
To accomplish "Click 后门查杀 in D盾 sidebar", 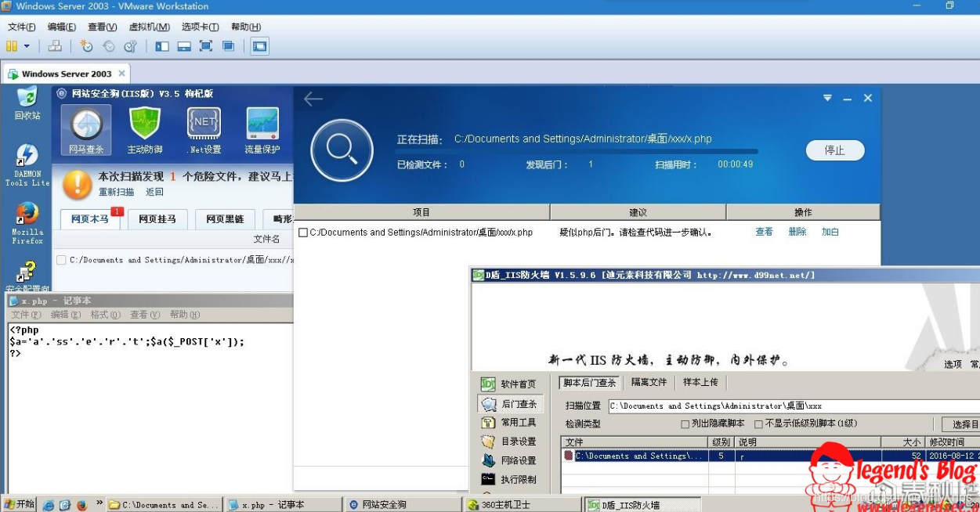I will click(x=510, y=404).
